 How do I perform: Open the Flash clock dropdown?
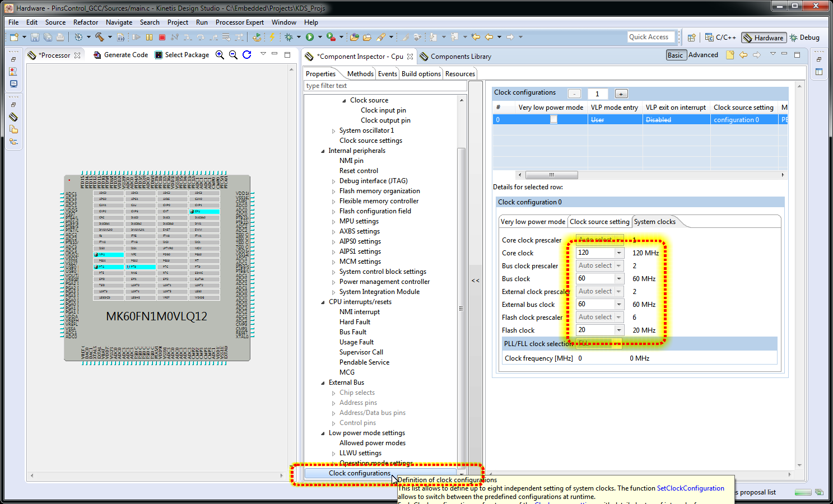(x=619, y=330)
